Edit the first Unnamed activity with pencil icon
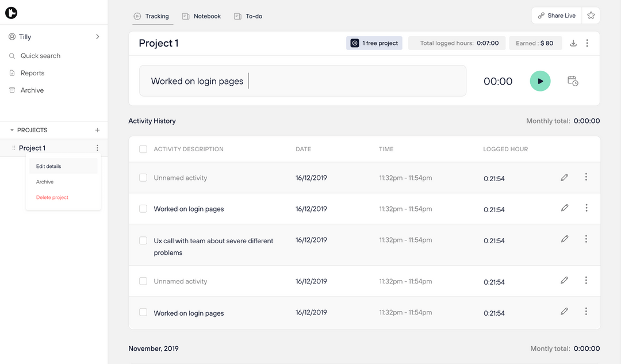The height and width of the screenshot is (364, 621). (564, 178)
